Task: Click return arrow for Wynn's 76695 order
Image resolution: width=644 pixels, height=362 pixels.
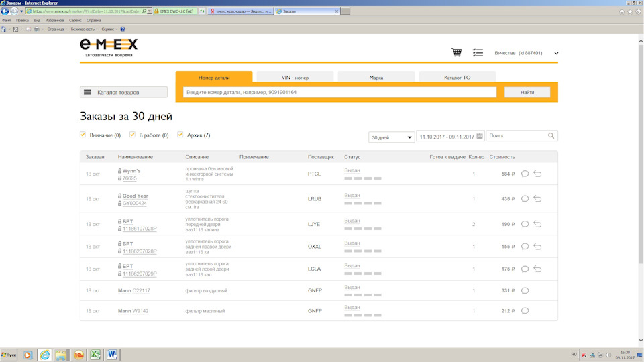Action: pos(537,174)
